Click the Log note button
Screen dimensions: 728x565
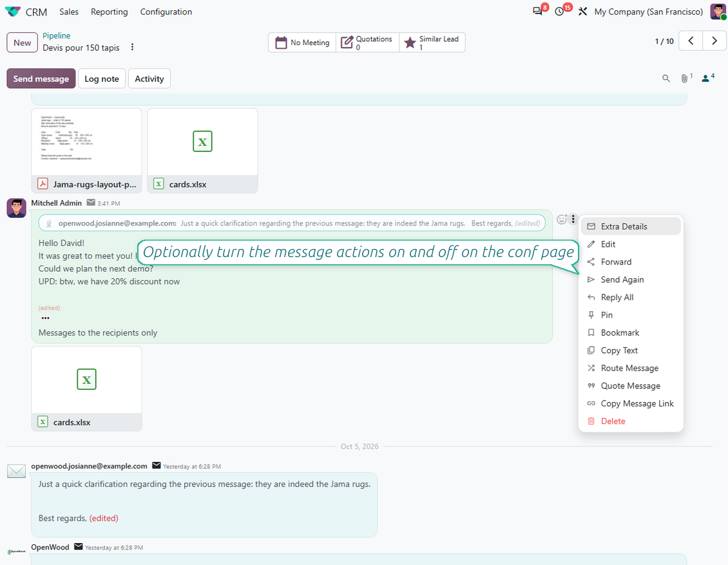pos(102,79)
